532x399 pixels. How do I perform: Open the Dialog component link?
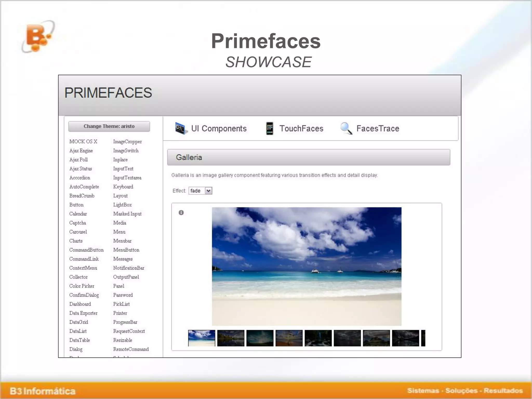click(x=76, y=349)
